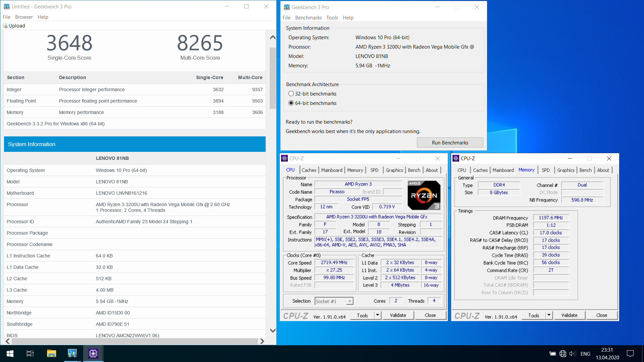Open the Action Center notifications icon
The image size is (644, 362).
pos(630,354)
